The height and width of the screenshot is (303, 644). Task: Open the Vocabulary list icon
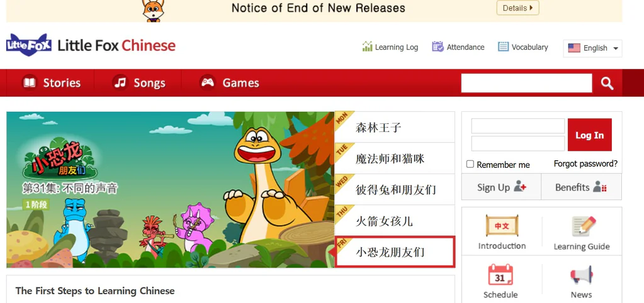tap(503, 47)
